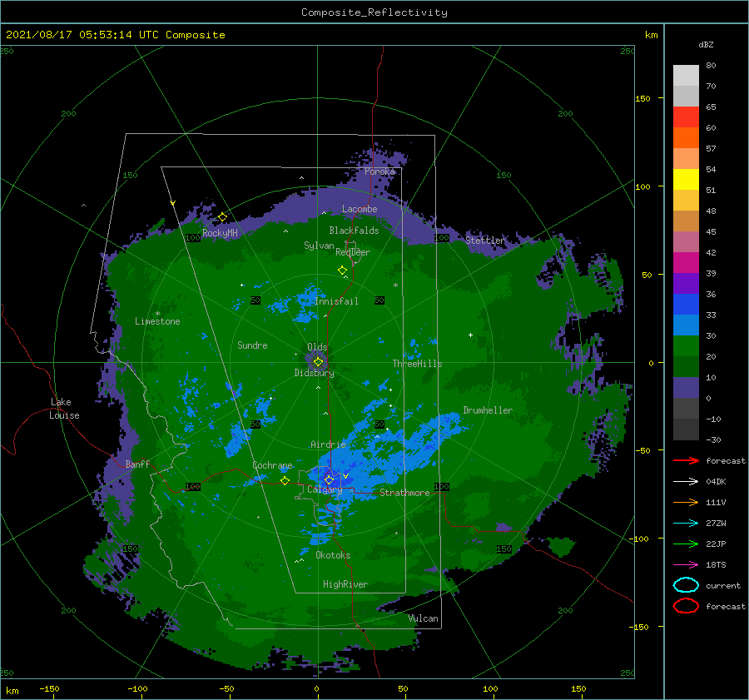The image size is (749, 700).
Task: Click the Blackfalds town label
Action: [x=354, y=231]
